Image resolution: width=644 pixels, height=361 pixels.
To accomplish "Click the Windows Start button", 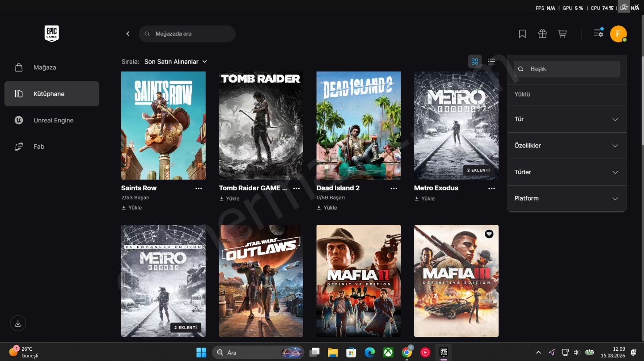I will pos(201,353).
